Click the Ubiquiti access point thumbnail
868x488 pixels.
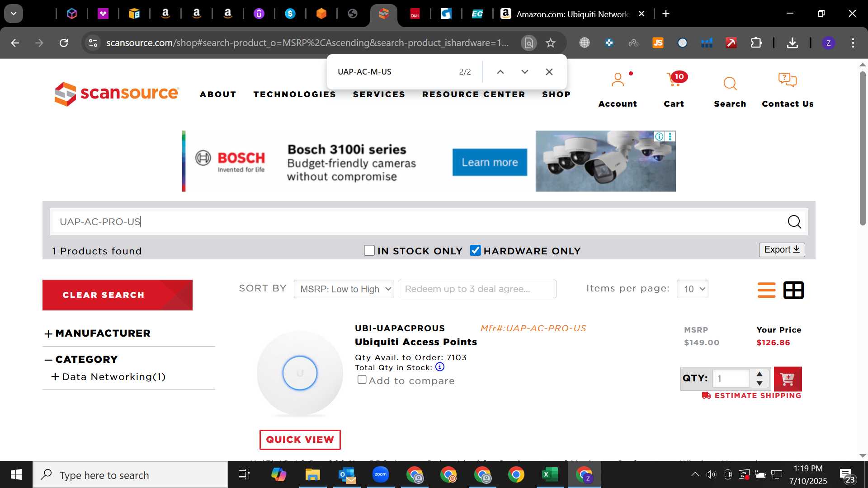coord(300,373)
